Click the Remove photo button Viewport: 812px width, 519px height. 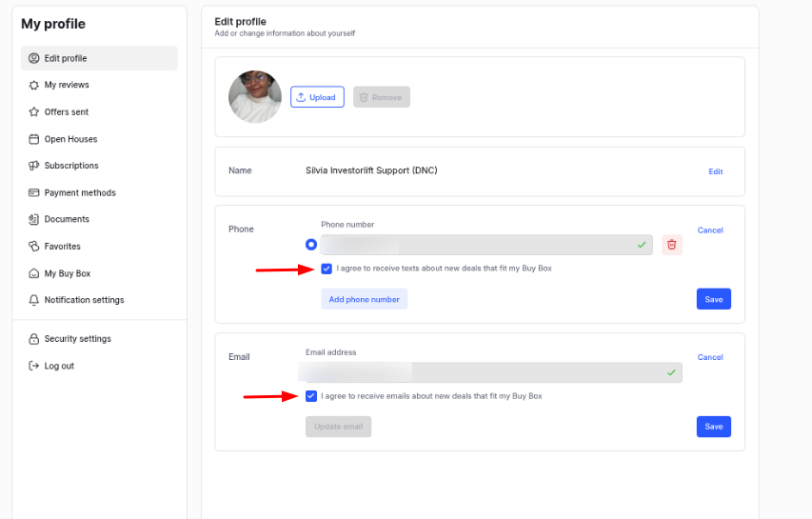click(x=382, y=97)
